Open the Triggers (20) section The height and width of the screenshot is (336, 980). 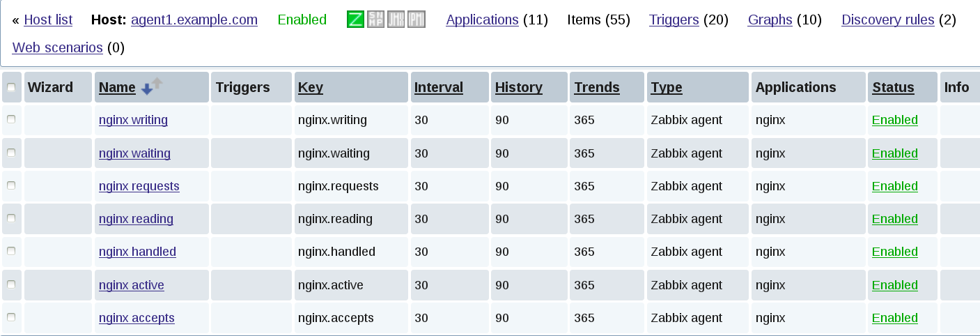point(674,20)
